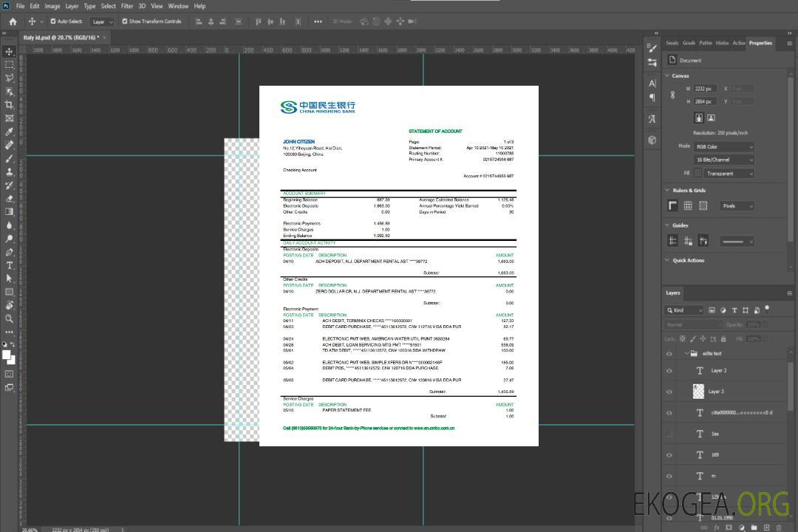Toggle the Auto-Select checkbox
This screenshot has height=532, width=798.
point(53,21)
